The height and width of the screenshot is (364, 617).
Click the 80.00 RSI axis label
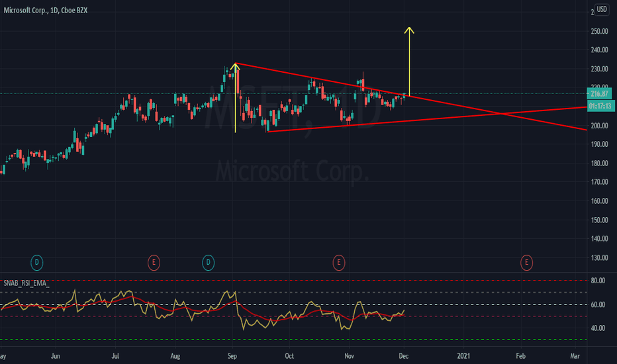[x=598, y=281]
